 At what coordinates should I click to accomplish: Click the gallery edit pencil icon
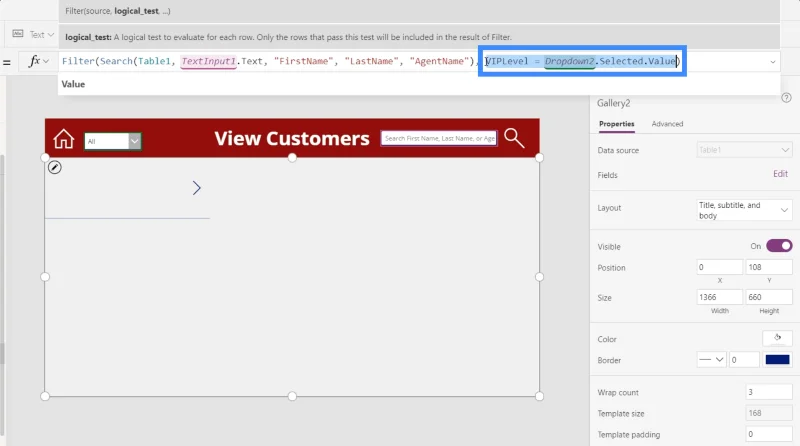coord(55,167)
